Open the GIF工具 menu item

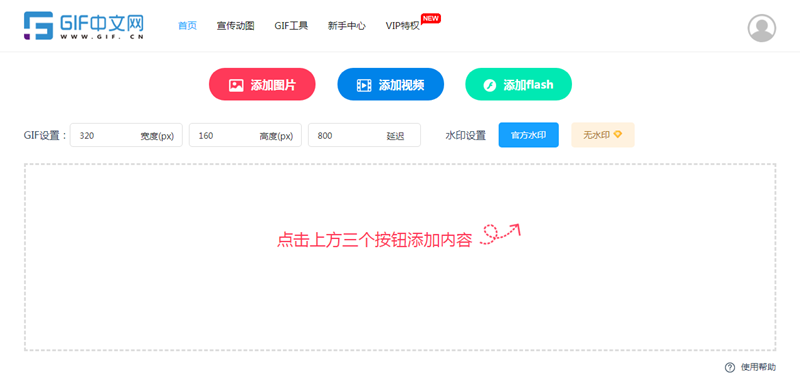tap(291, 25)
